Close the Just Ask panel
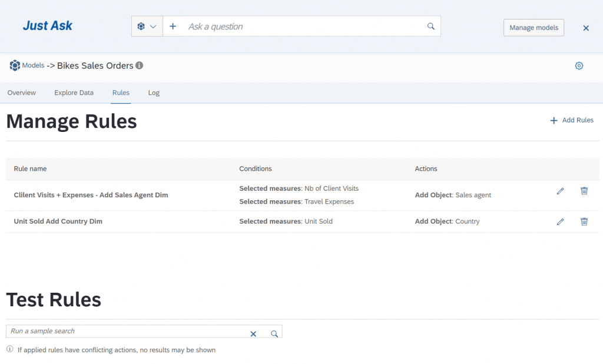 click(586, 28)
